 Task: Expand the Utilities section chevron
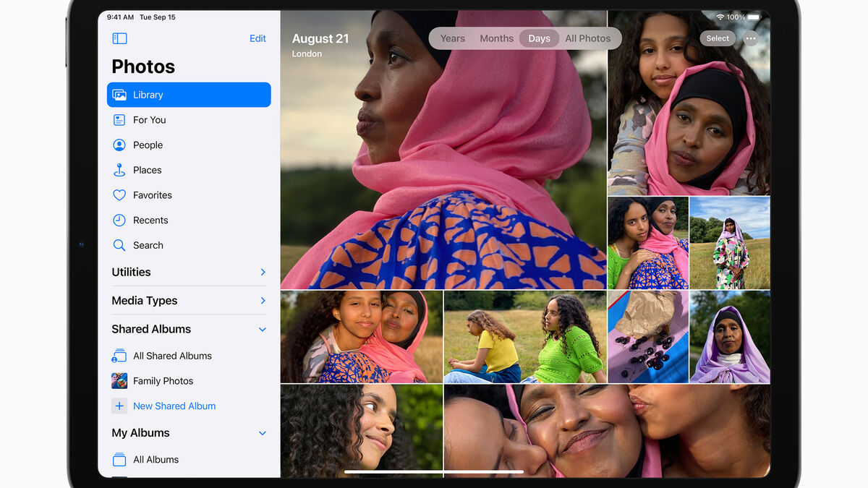[263, 273]
